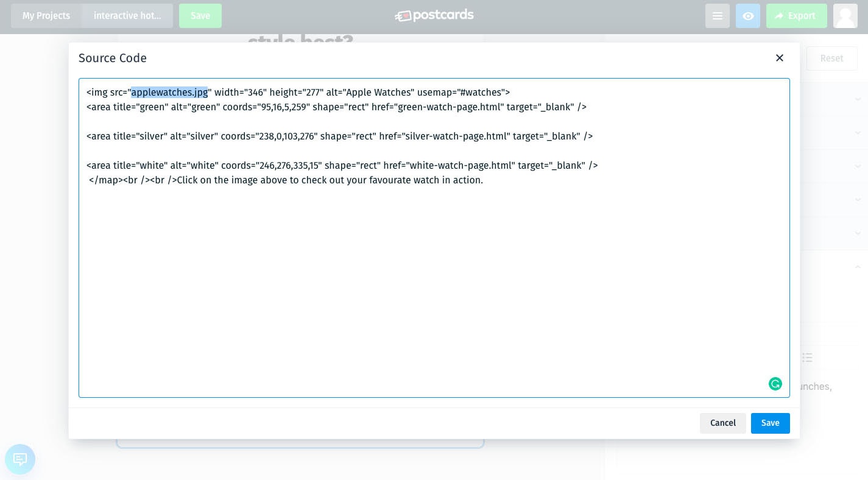Click the interactive hot... project name tab
Viewport: 868px width, 480px height.
coord(127,16)
